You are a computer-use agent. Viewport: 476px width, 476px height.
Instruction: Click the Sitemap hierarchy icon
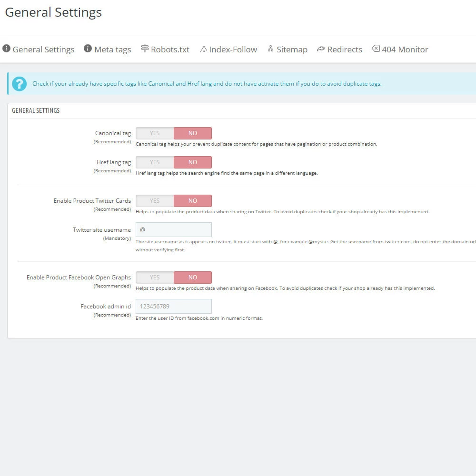click(x=270, y=49)
